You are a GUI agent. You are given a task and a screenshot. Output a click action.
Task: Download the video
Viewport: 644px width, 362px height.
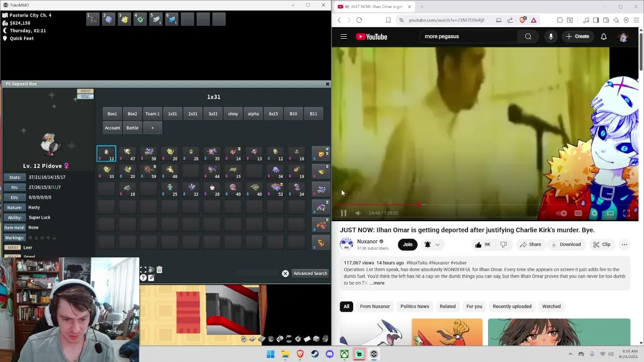tap(566, 244)
